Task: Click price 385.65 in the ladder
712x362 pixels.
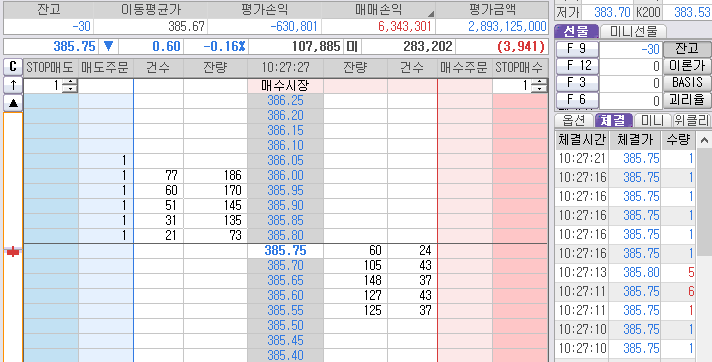Action: pos(285,281)
